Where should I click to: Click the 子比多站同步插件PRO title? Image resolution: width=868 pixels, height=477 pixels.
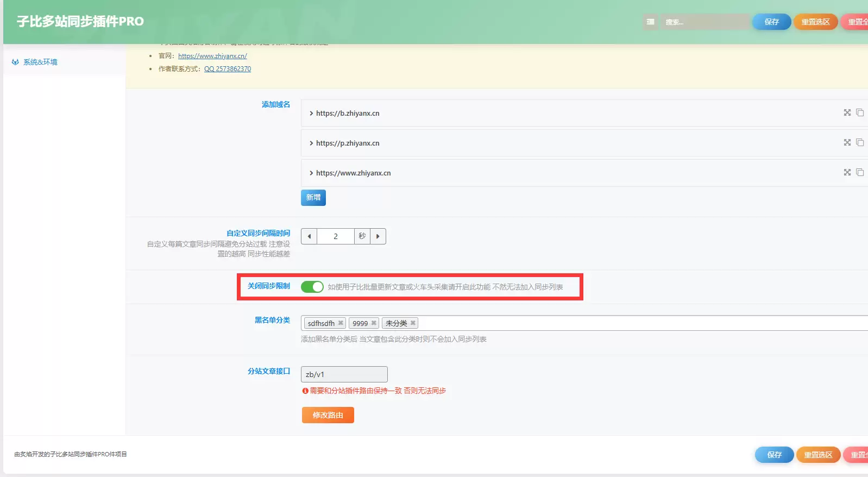80,22
